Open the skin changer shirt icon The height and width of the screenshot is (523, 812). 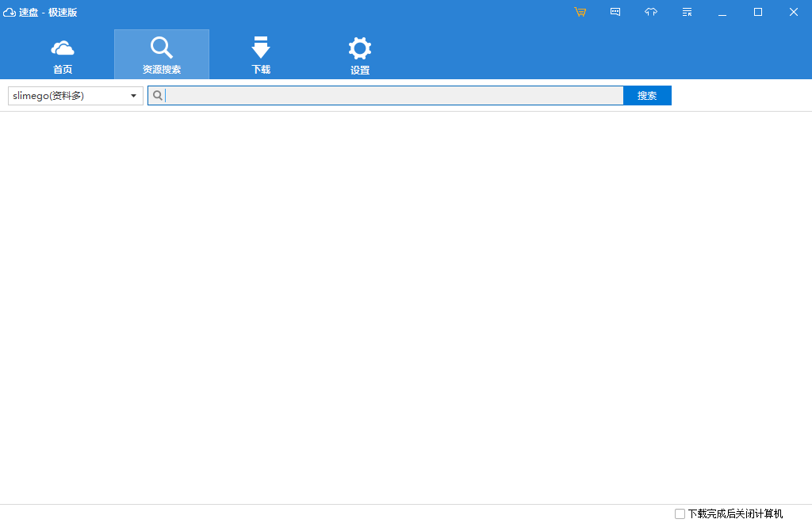coord(651,12)
